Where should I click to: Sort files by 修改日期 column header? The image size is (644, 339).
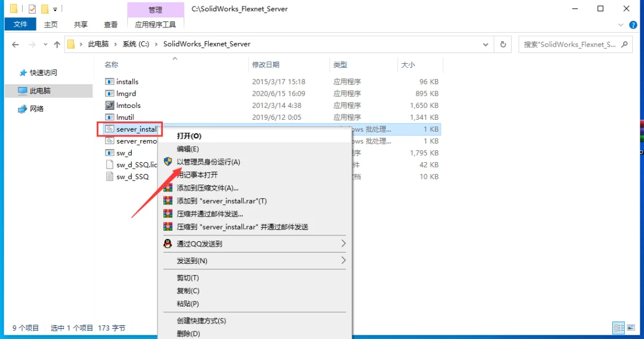tap(266, 64)
